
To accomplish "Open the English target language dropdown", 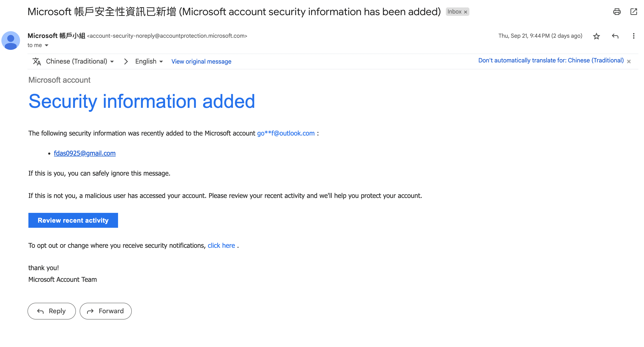I will pos(149,61).
